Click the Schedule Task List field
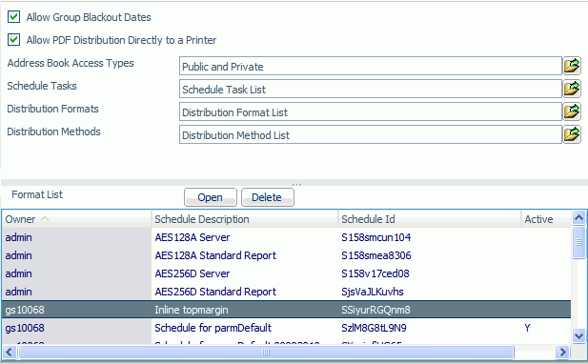The image size is (588, 364). click(x=371, y=90)
